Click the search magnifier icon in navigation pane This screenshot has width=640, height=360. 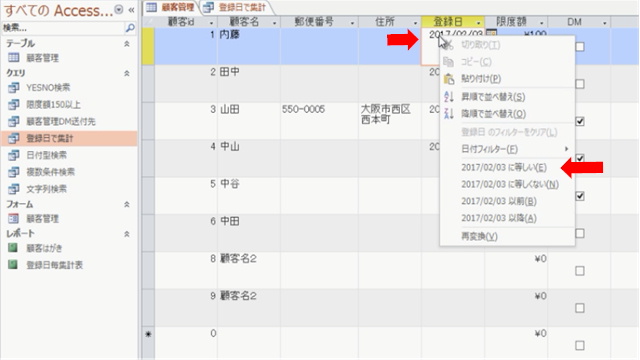[x=130, y=28]
